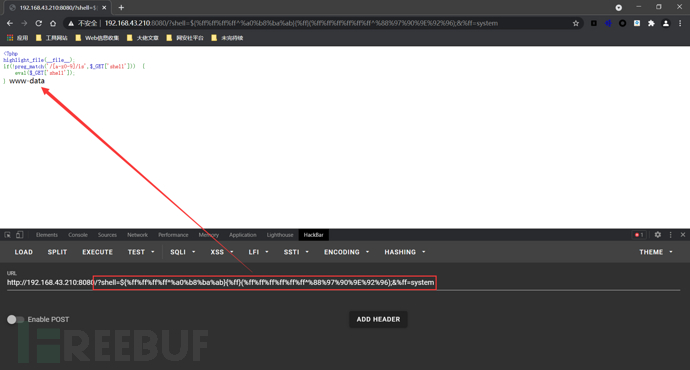Go back to the previous page
Image resolution: width=690 pixels, height=370 pixels.
(x=10, y=23)
